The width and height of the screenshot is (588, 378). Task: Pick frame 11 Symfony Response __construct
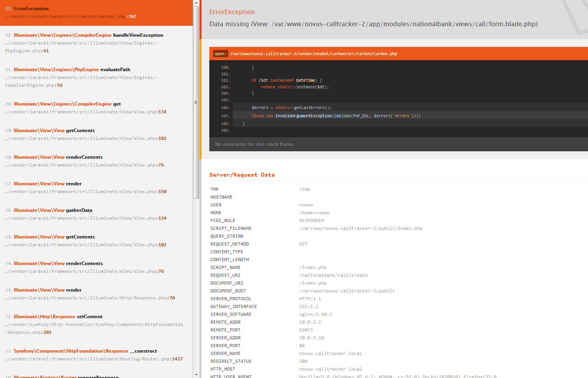96,355
